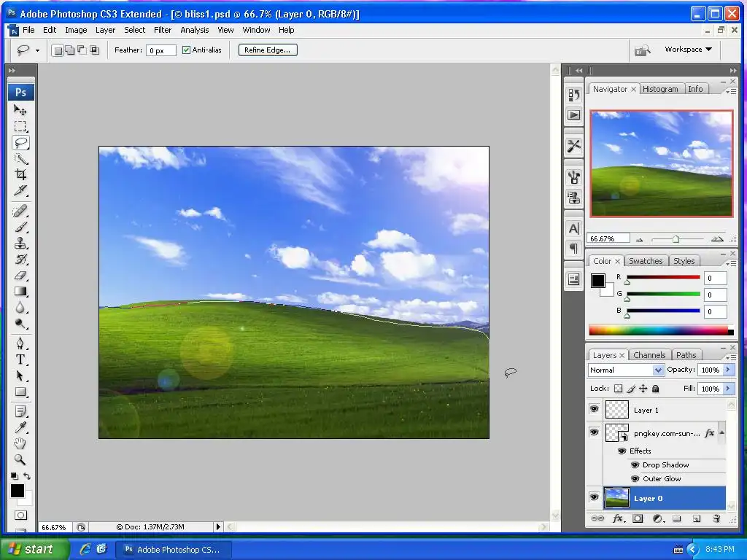Viewport: 747px width, 560px height.
Task: Hide the Outer Glow effect
Action: (x=635, y=478)
